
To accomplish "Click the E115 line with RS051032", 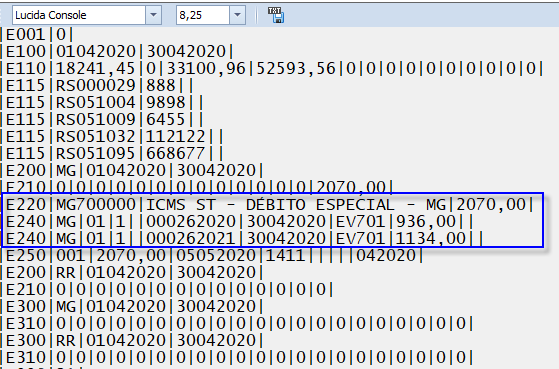I will tap(112, 136).
